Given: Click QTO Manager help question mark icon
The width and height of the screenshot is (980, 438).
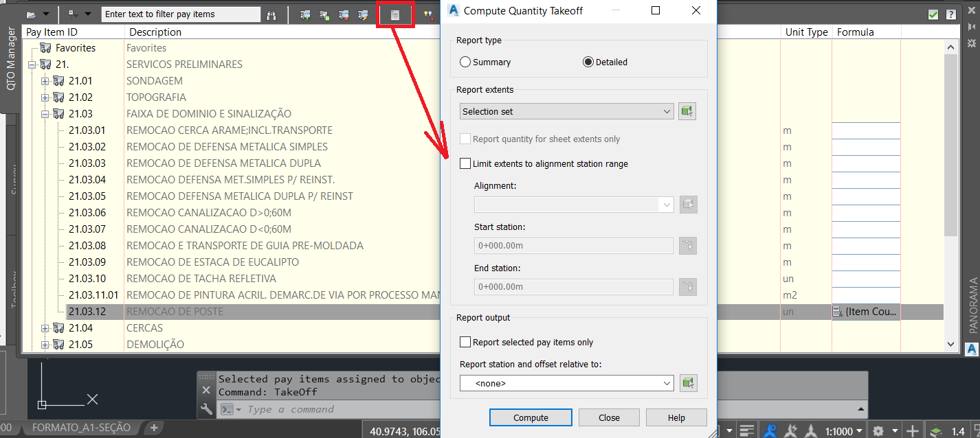Looking at the screenshot, I should 950,14.
